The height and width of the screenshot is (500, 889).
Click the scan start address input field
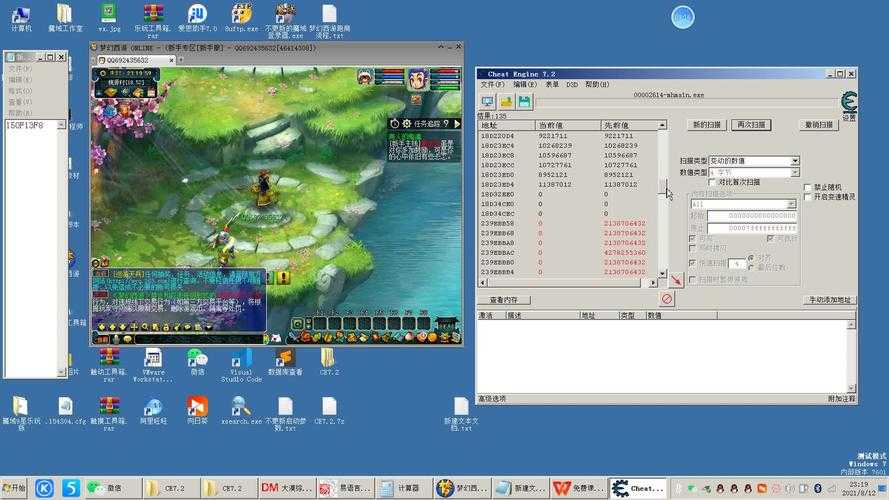click(752, 216)
